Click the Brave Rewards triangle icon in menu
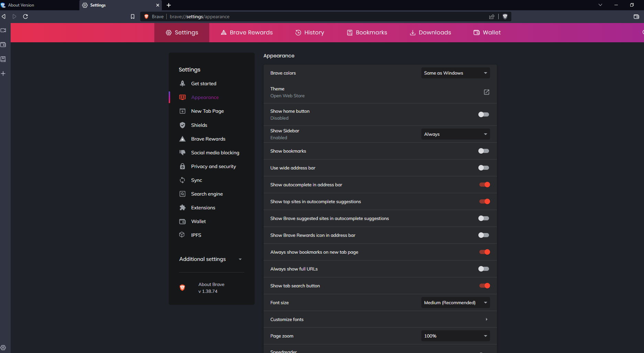The width and height of the screenshot is (644, 353). (x=182, y=139)
